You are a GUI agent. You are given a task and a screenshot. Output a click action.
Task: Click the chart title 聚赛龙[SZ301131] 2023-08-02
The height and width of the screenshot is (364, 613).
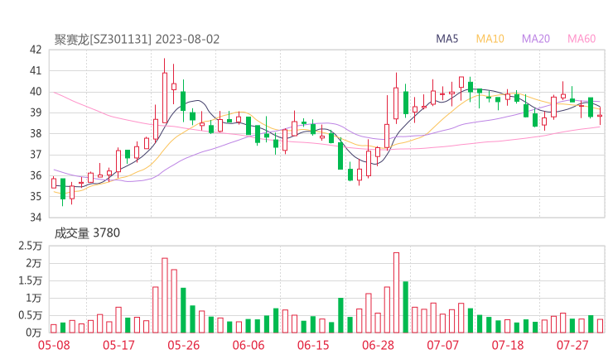coord(137,40)
